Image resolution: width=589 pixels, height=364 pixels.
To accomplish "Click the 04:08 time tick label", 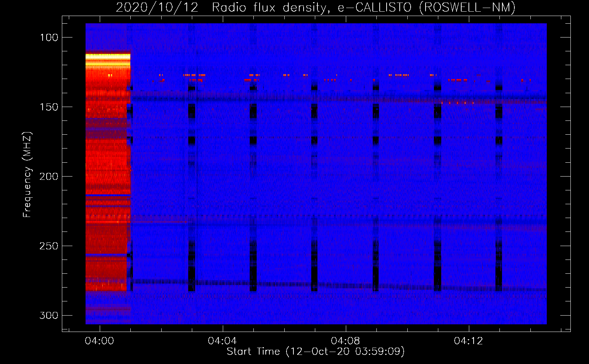I will click(x=345, y=341).
